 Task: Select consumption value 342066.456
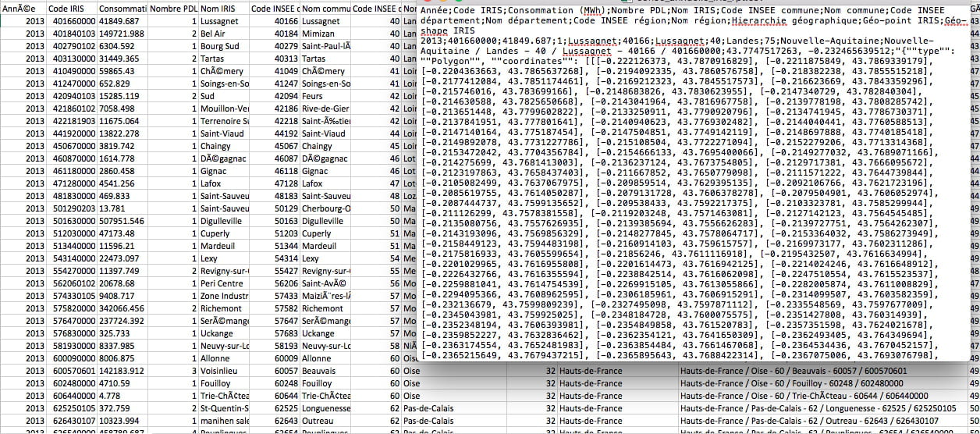[123, 308]
